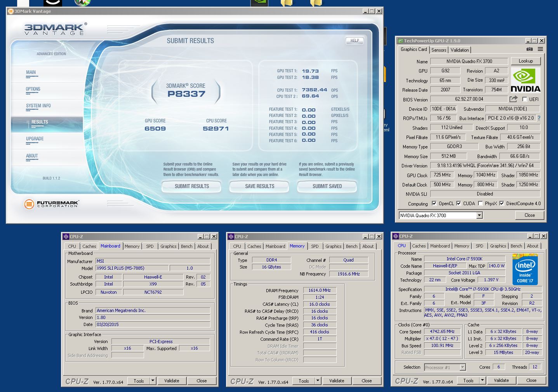The image size is (558, 392).
Task: Open Tools dropdown arrow in Mainboard CPU-Z window
Action: [153, 381]
